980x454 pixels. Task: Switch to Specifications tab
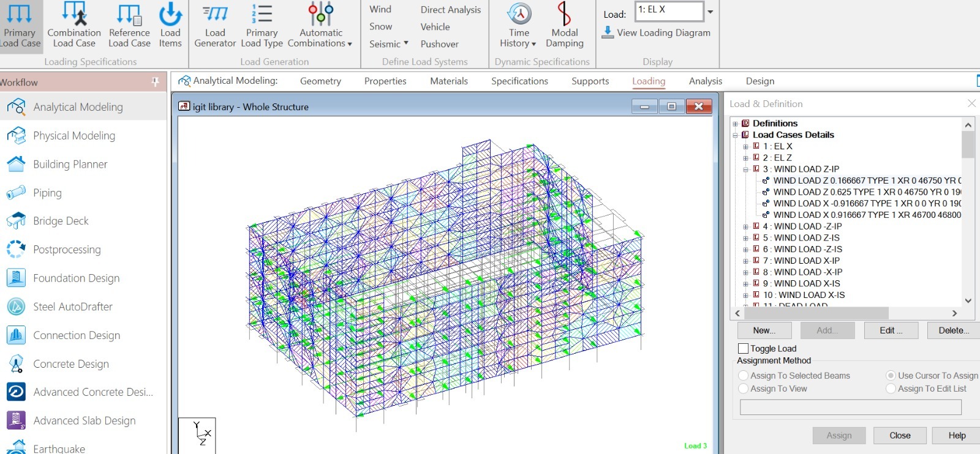tap(519, 81)
